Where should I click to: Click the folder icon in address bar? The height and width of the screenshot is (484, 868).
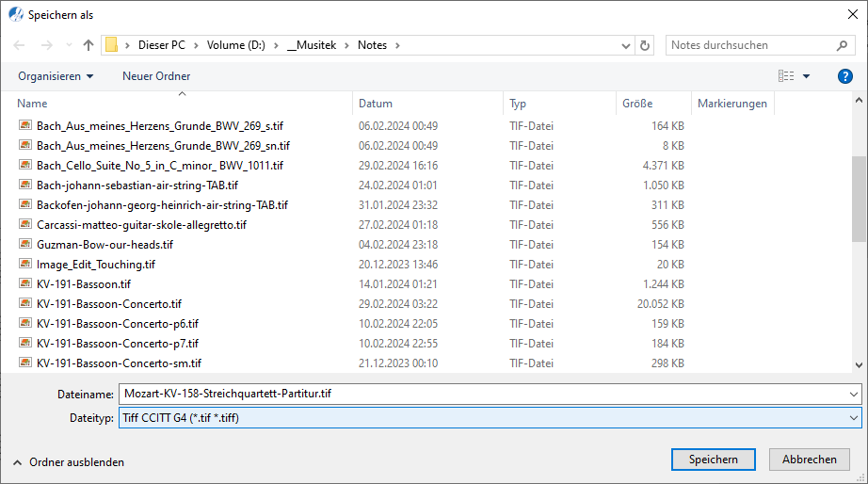point(111,45)
